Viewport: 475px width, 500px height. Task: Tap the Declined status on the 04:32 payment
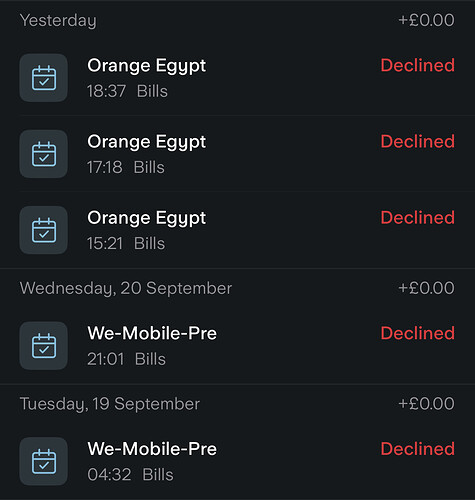click(x=418, y=449)
